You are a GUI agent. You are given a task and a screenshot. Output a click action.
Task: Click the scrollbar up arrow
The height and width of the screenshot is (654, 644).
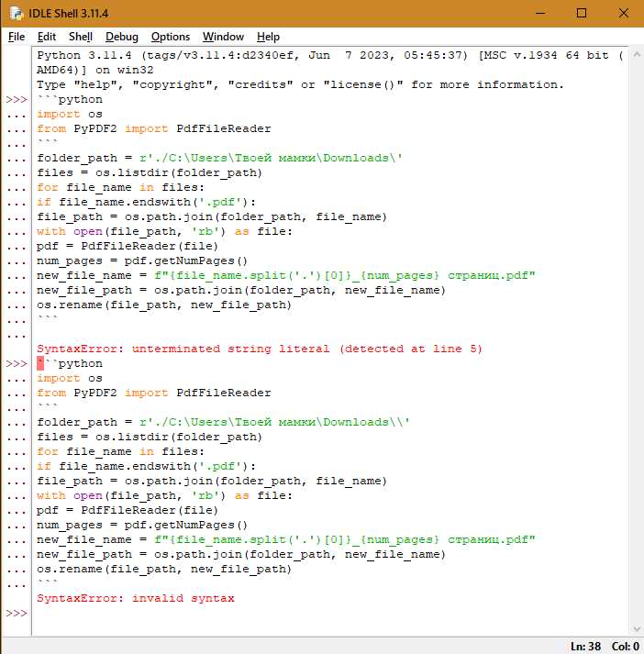pyautogui.click(x=636, y=54)
